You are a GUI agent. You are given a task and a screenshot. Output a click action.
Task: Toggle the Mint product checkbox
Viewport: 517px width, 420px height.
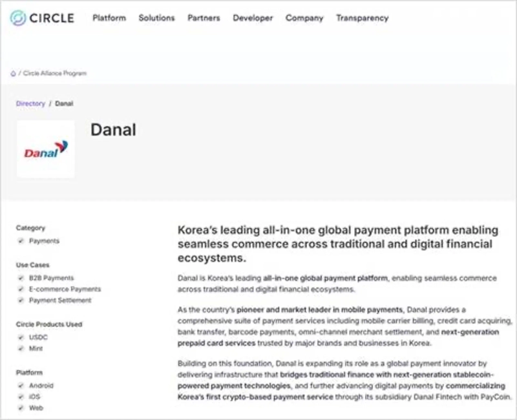[x=21, y=348]
